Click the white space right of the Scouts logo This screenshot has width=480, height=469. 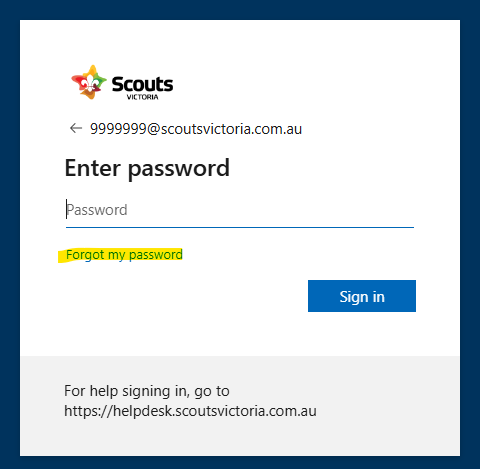tap(300, 83)
